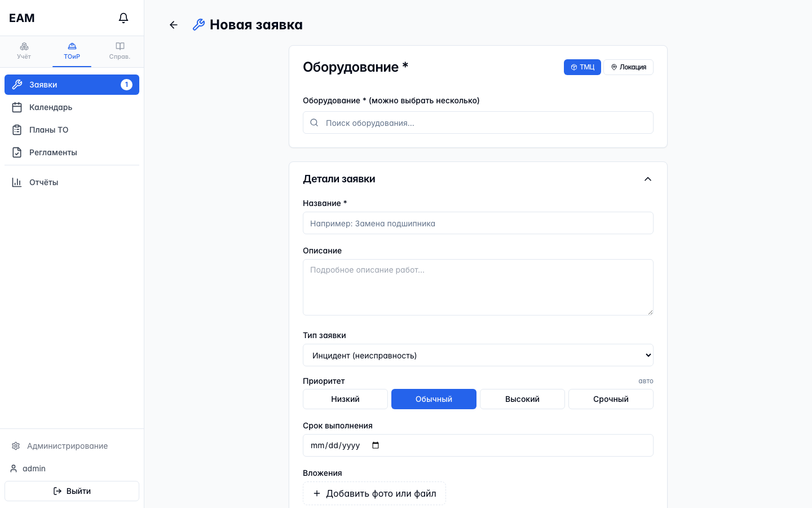Click the авто priority label

click(646, 381)
